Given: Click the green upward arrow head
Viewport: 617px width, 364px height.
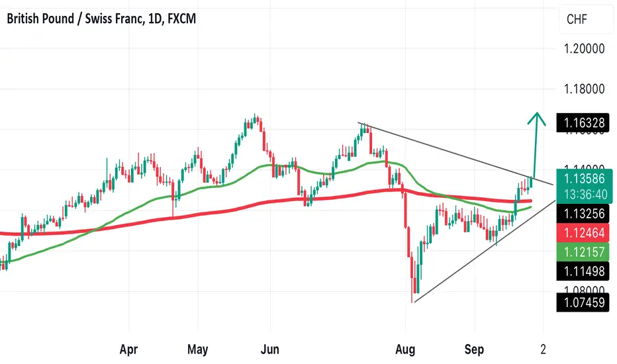Looking at the screenshot, I should tap(537, 119).
